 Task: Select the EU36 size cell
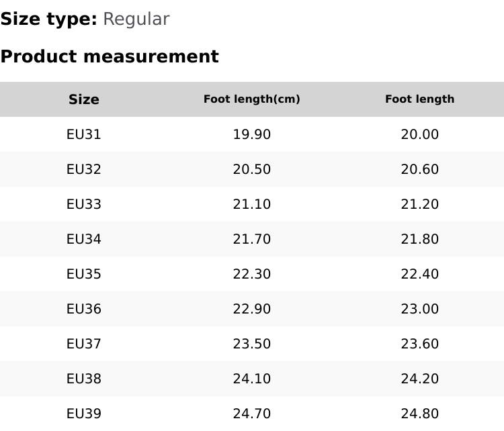tap(84, 309)
